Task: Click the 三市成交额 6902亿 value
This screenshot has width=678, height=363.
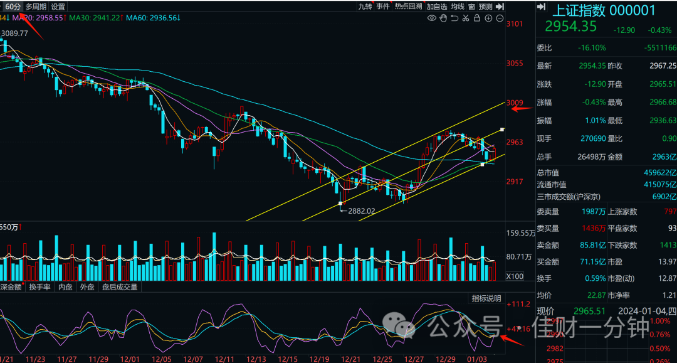Action: [664, 197]
